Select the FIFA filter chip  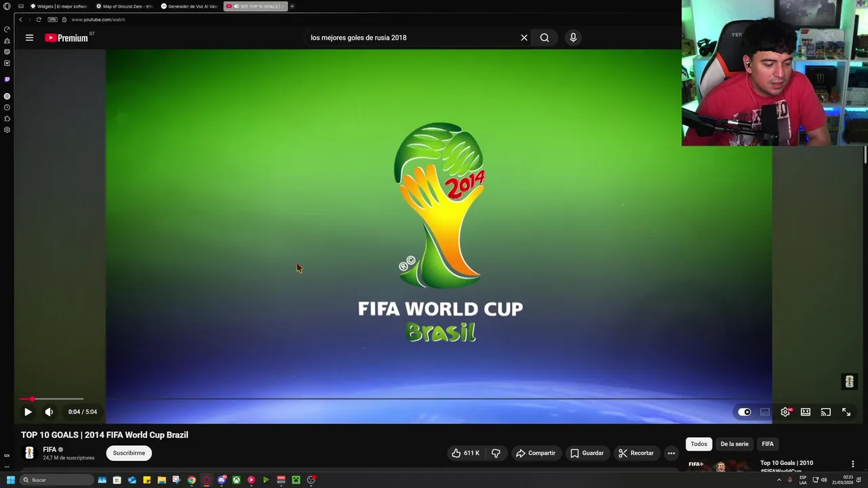pos(768,444)
